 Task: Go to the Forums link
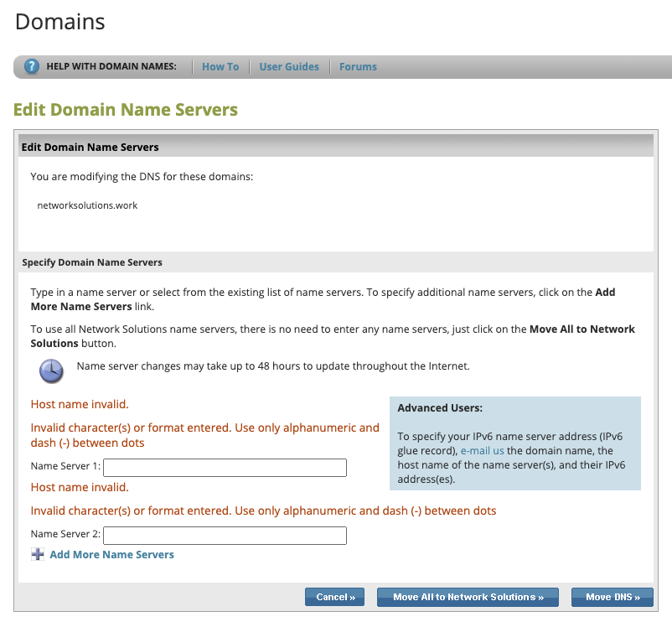coord(358,67)
